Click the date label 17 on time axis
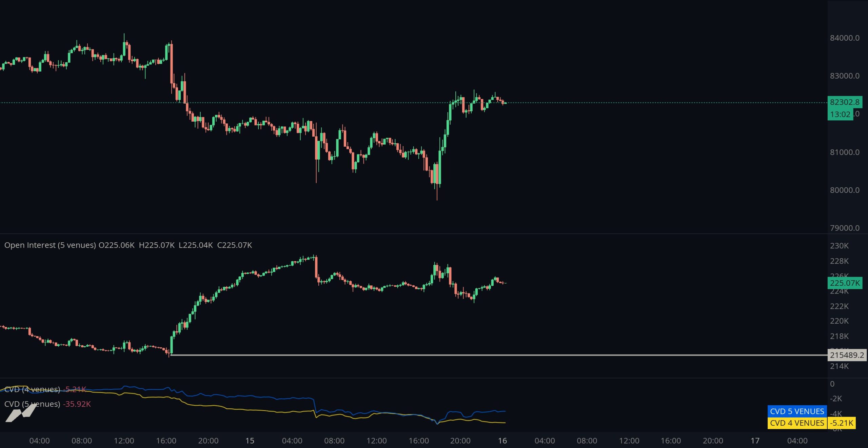The height and width of the screenshot is (448, 868). (755, 441)
